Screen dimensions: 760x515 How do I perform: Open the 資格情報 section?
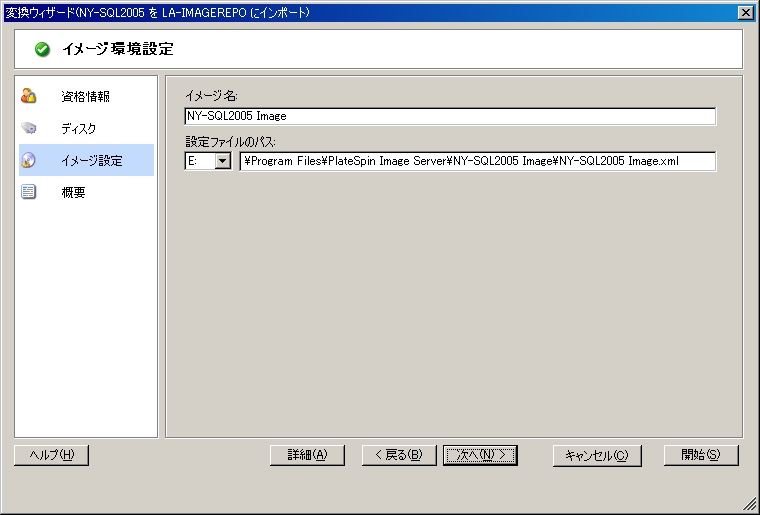pyautogui.click(x=86, y=96)
